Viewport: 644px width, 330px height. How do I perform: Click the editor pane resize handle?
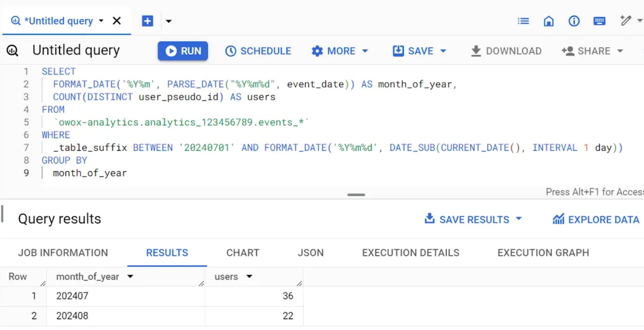[356, 195]
